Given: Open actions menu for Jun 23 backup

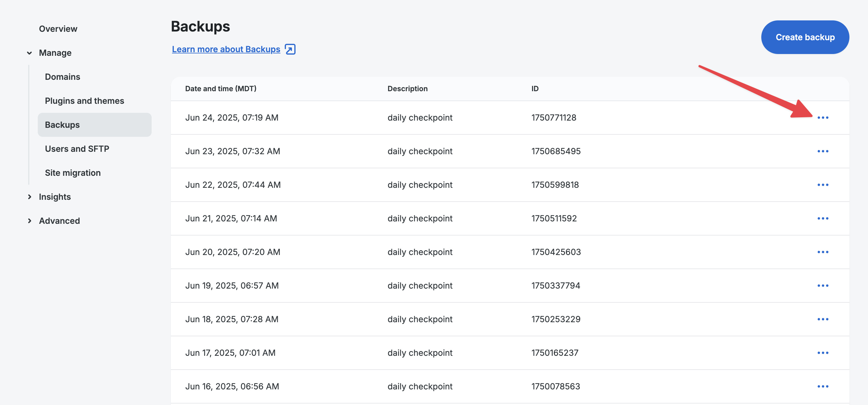Looking at the screenshot, I should (x=822, y=151).
